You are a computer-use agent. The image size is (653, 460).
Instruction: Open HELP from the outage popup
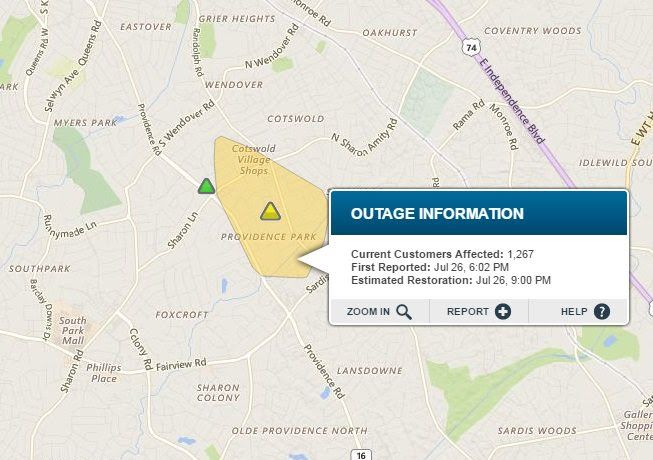tap(578, 311)
